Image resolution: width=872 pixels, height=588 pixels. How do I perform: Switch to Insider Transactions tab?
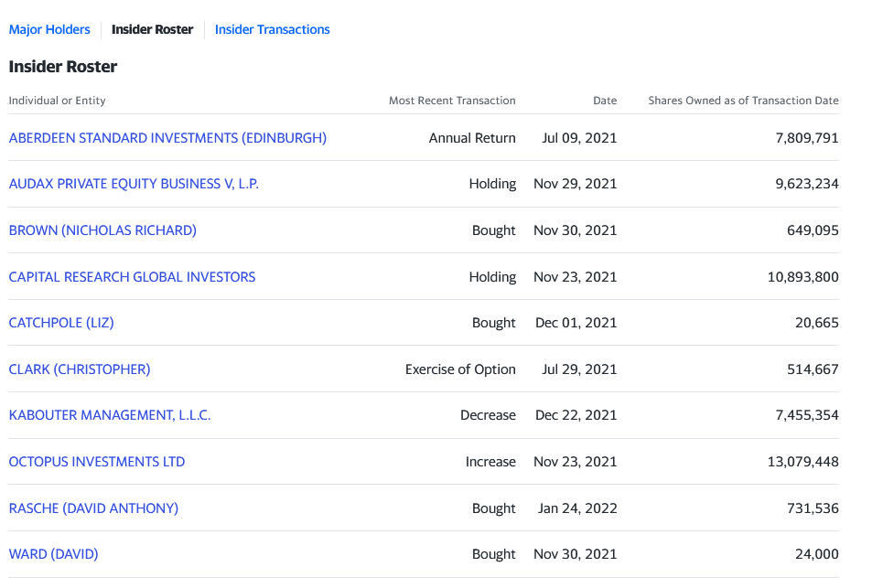click(273, 29)
